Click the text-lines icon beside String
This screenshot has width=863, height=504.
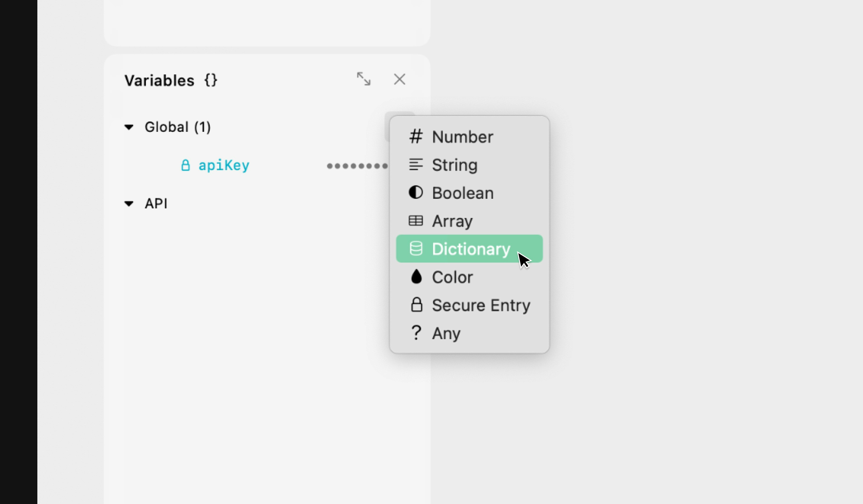pos(416,164)
